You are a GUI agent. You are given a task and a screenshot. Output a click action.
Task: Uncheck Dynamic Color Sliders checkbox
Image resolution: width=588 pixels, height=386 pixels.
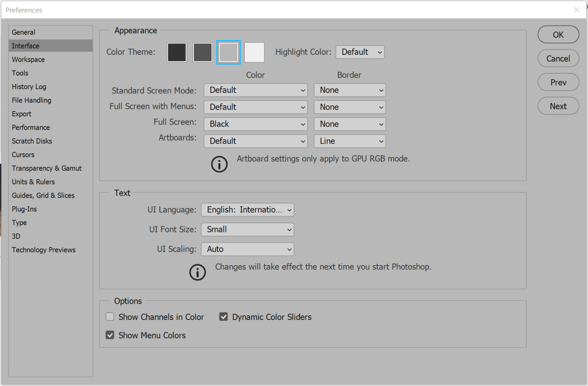224,317
